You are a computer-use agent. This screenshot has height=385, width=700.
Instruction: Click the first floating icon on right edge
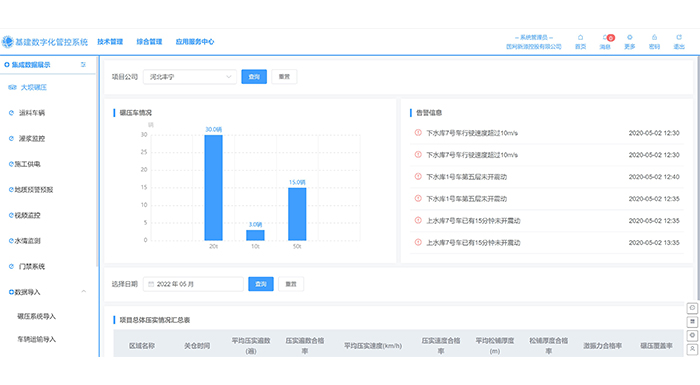coord(692,308)
